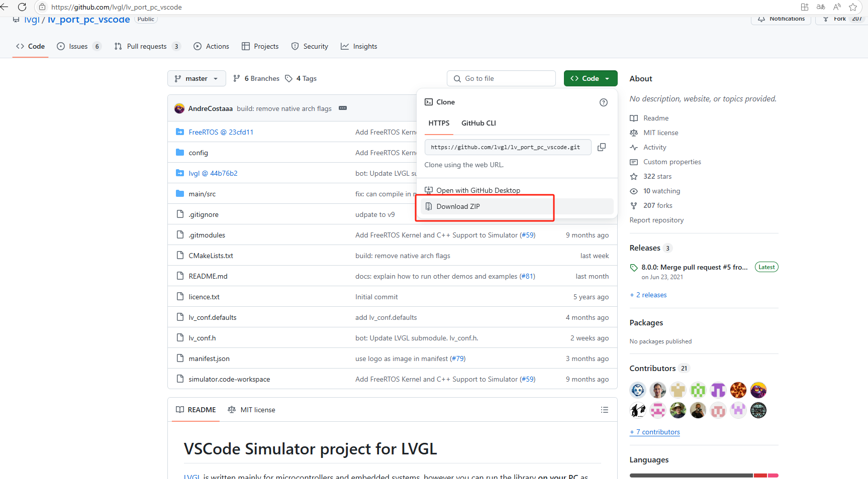Toggle the green Code dropdown button
Viewport: 868px width, 479px height.
(x=591, y=78)
